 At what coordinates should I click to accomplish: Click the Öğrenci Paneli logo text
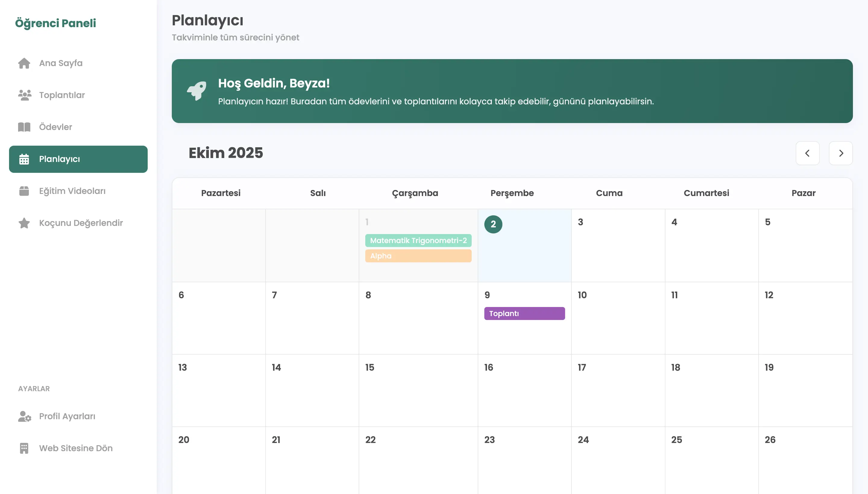pos(55,23)
